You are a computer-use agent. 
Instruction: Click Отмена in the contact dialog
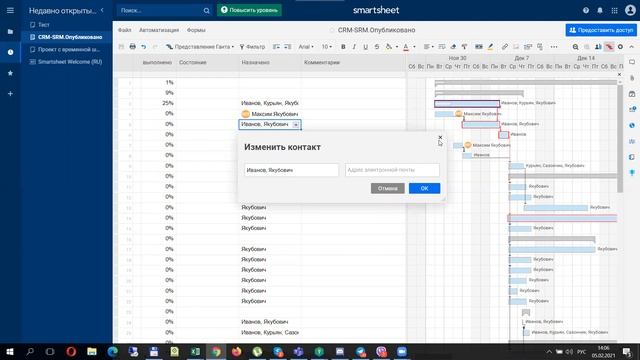387,189
